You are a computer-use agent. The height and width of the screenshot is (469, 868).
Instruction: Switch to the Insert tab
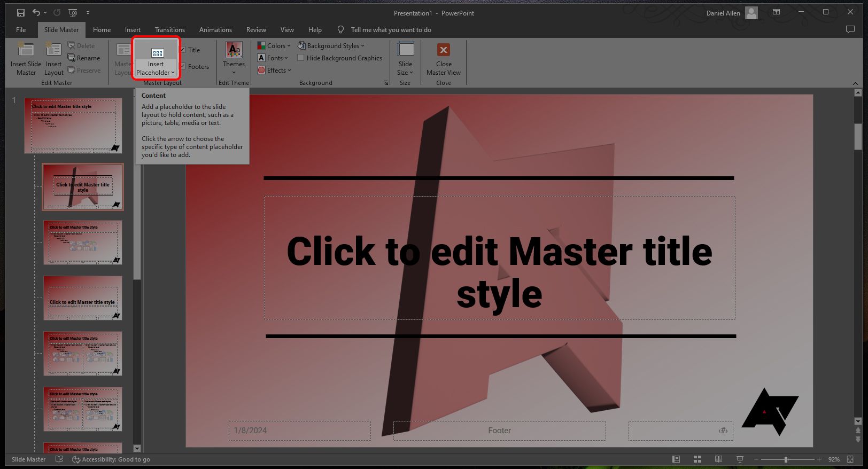click(x=133, y=30)
